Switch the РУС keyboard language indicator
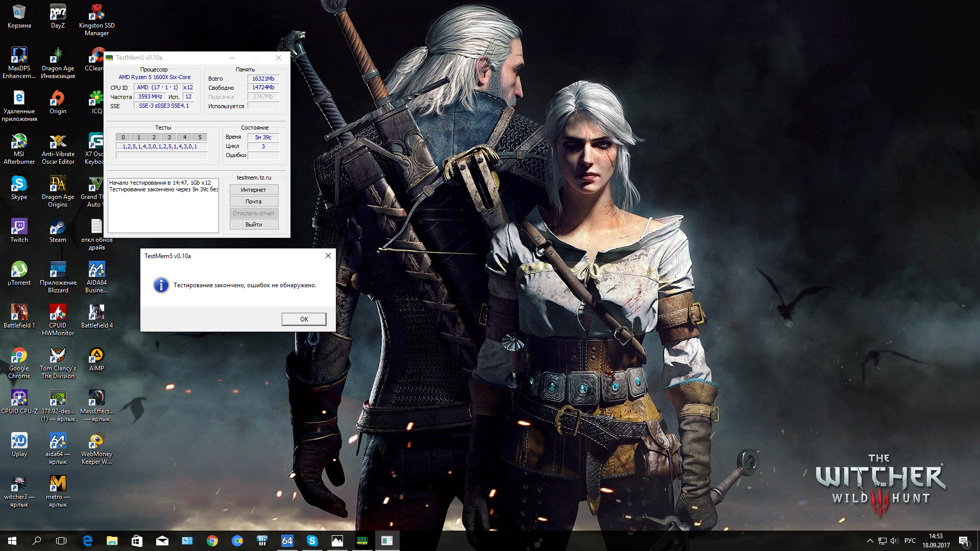The width and height of the screenshot is (980, 551). 910,541
